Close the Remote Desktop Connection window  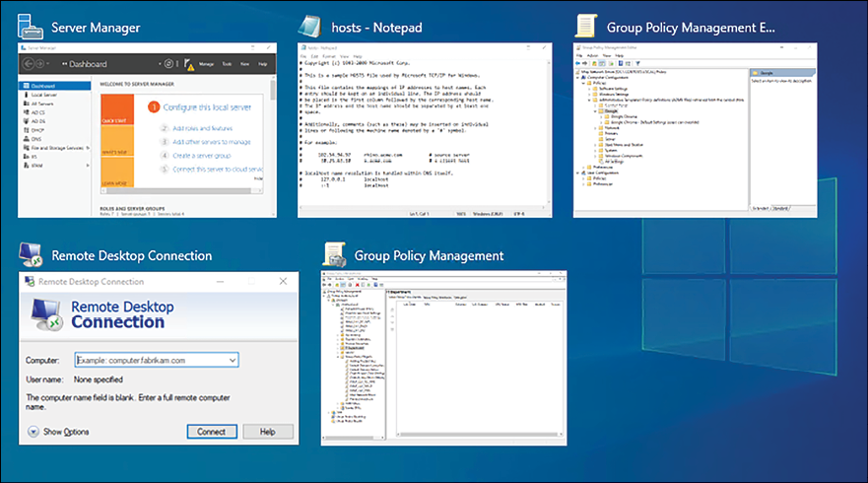coord(283,281)
